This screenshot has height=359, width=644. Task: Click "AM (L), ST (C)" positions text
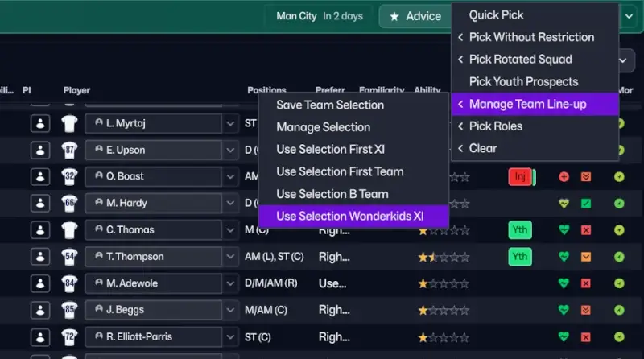coord(275,257)
